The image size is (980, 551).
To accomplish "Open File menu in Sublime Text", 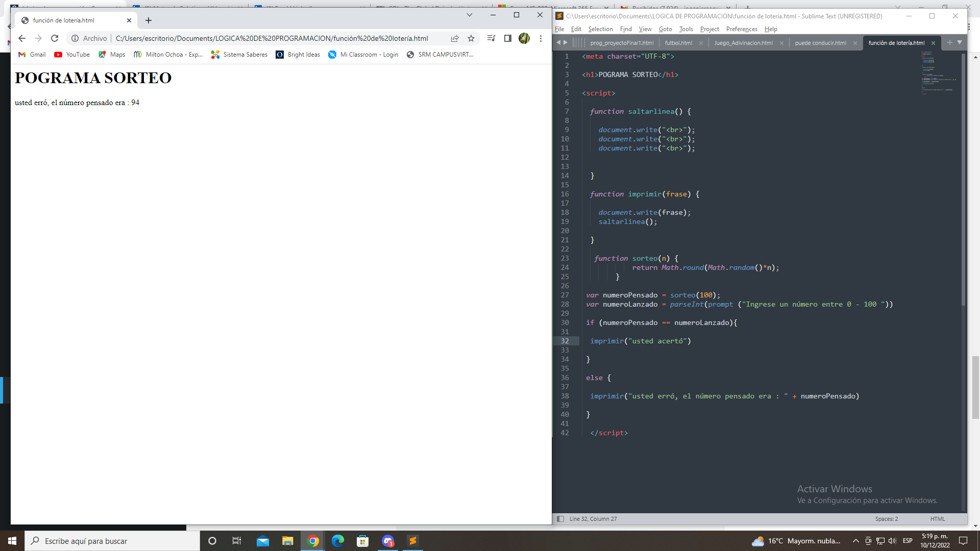I will [x=559, y=29].
